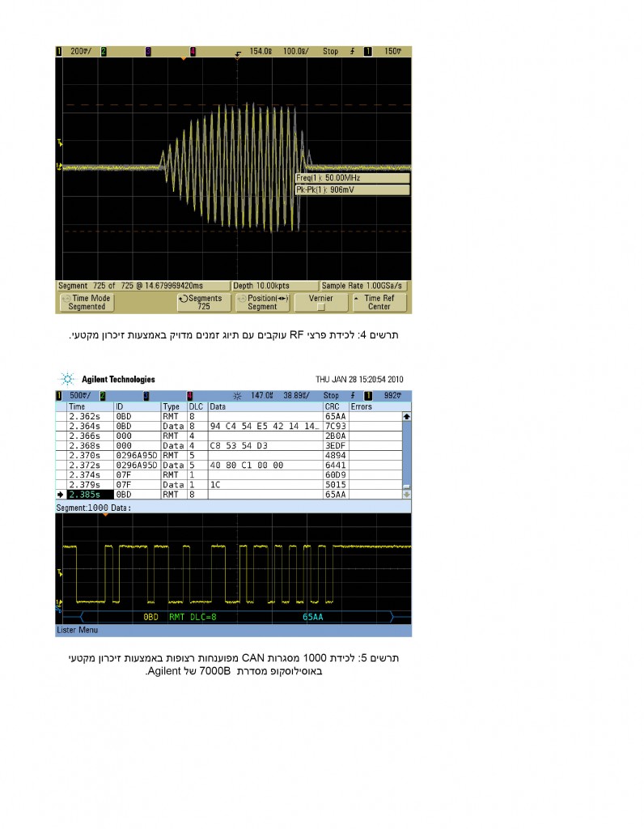Click the Pk-Pk(1): 906mV measurement box
The image size is (644, 829).
pyautogui.click(x=353, y=189)
